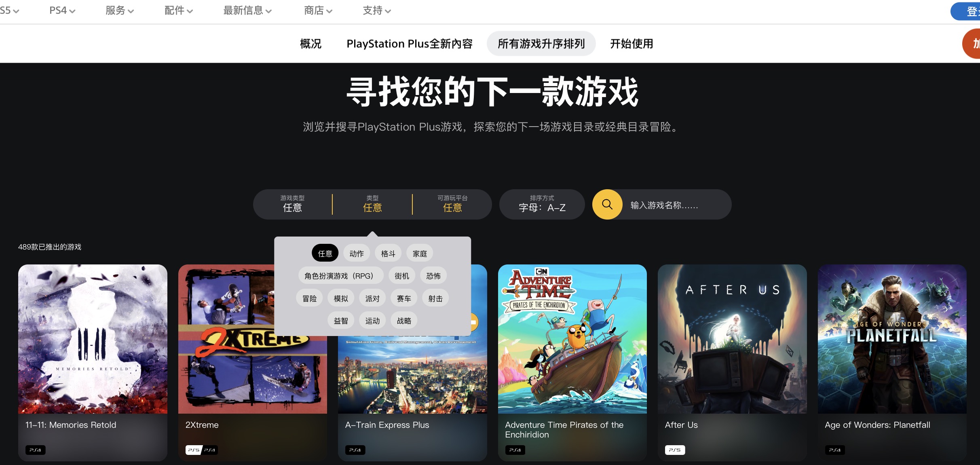
Task: Click the PS5 badge under After Us
Action: (675, 450)
